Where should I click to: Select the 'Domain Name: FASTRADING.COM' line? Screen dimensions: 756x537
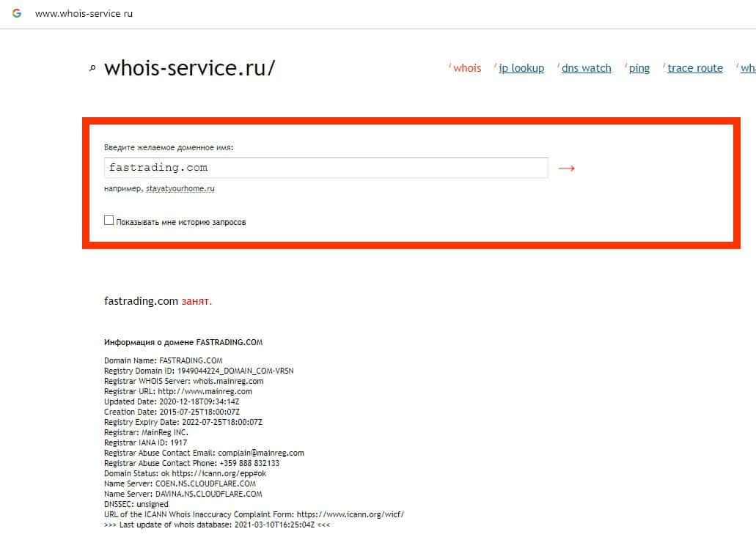[x=164, y=360]
